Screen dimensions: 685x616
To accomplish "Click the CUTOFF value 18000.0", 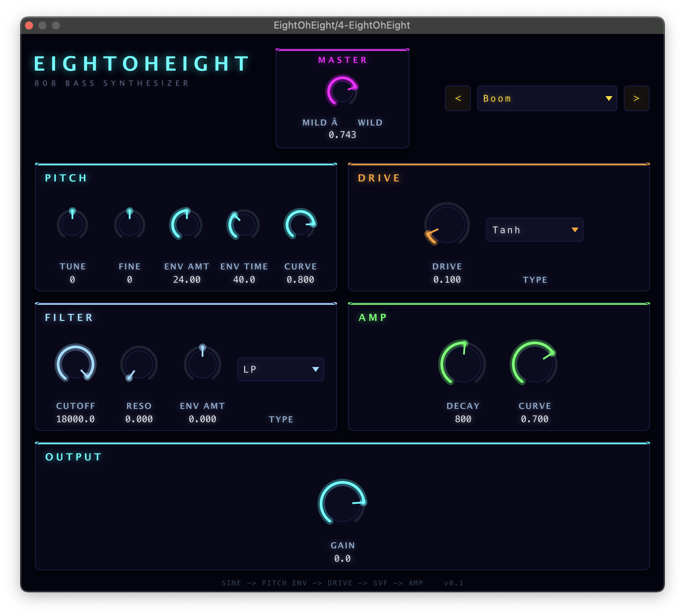I will pyautogui.click(x=76, y=419).
